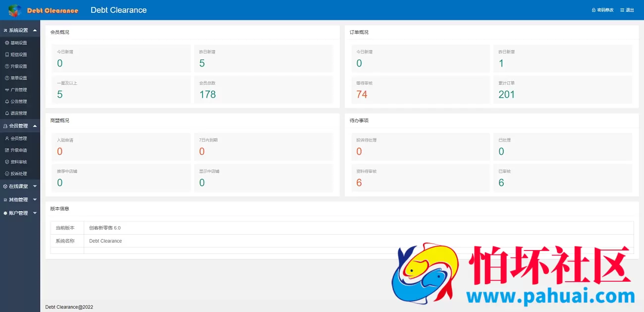The image size is (644, 312).
Task: Click the 语言管理 bell icon
Action: tap(7, 113)
